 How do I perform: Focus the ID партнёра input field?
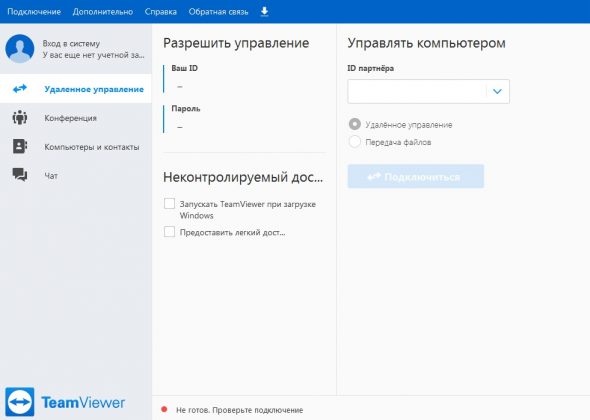[x=417, y=91]
